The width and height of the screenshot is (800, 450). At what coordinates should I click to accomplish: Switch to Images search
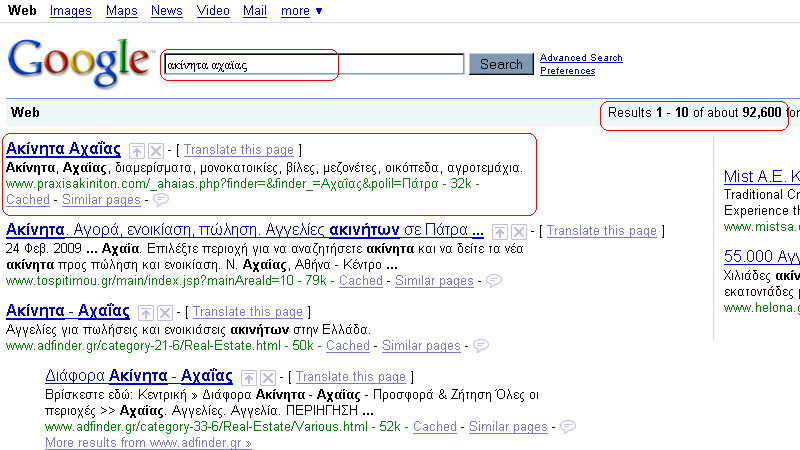coord(70,11)
